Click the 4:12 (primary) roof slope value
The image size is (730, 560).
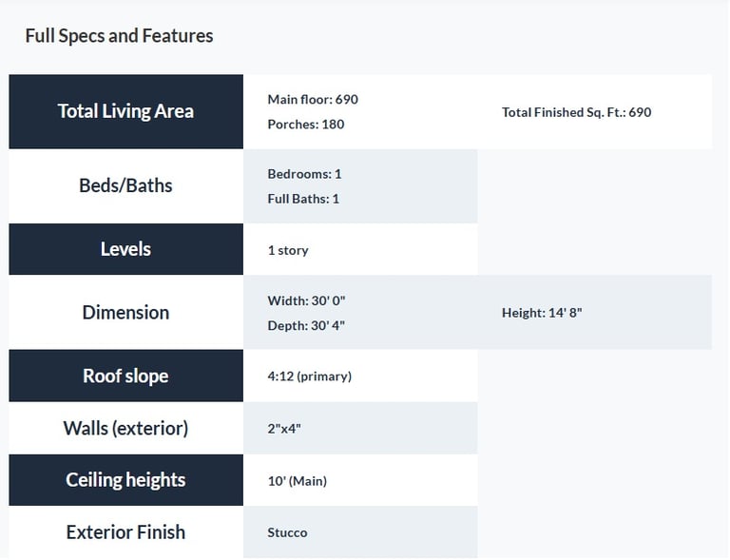[310, 376]
